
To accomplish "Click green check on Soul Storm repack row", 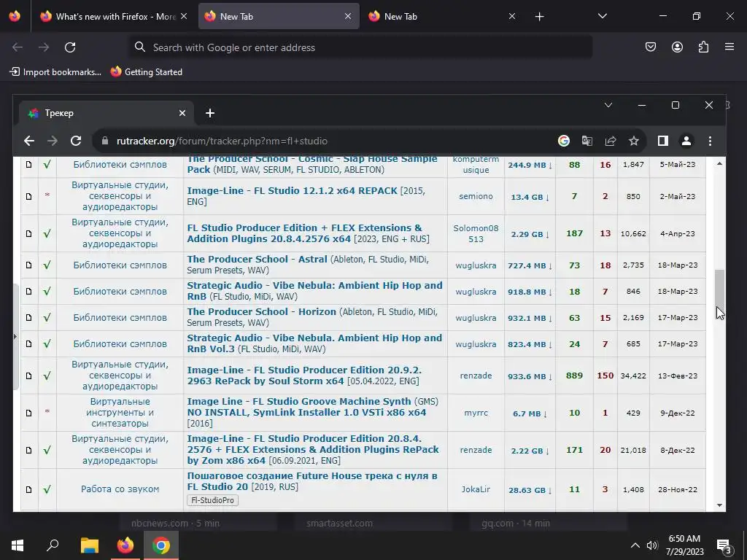I will coord(47,376).
